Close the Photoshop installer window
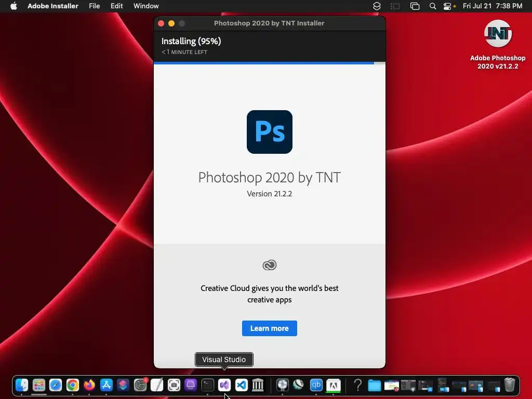Image resolution: width=532 pixels, height=399 pixels. click(161, 23)
